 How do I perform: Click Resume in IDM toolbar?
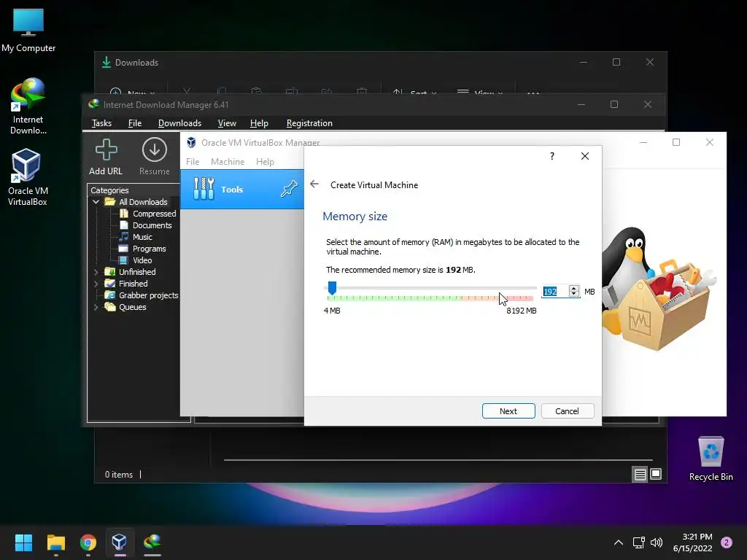[x=155, y=157]
